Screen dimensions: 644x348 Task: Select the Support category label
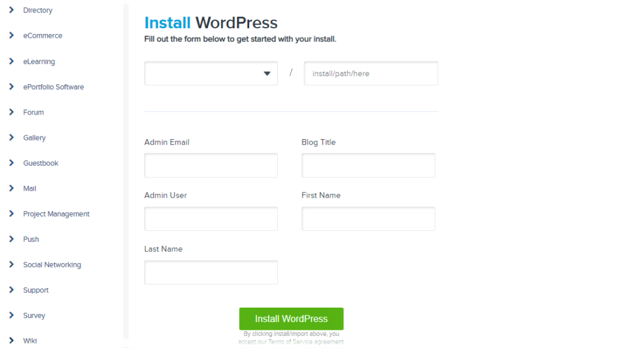[36, 290]
